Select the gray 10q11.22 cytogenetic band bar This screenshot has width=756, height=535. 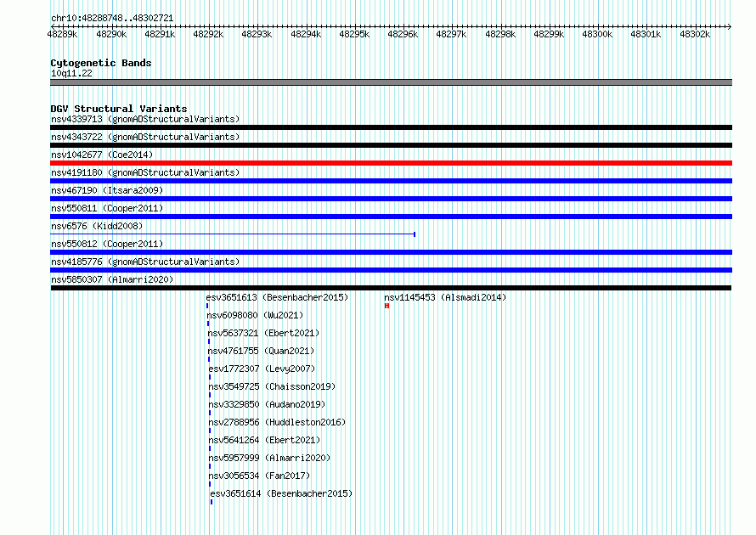click(391, 82)
